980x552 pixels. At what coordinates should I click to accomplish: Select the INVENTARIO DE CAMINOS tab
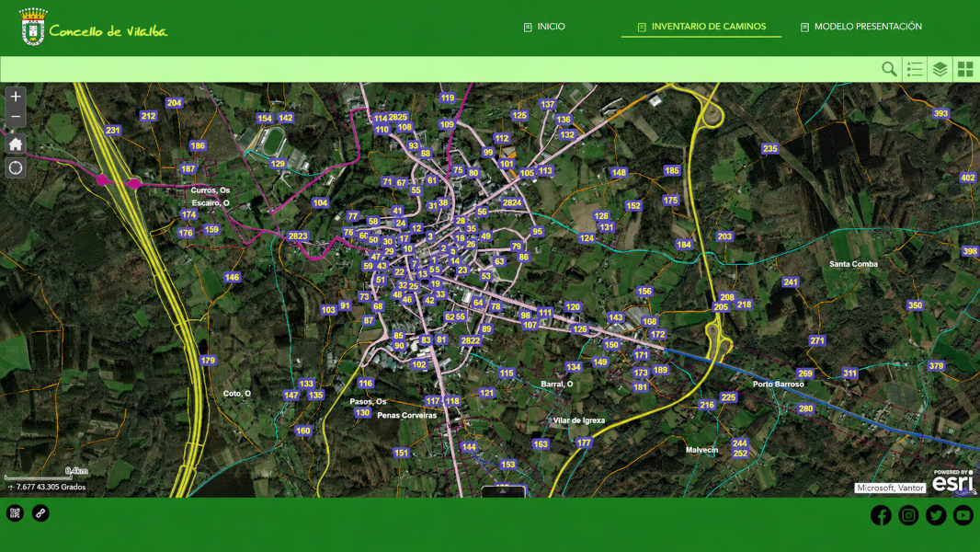[701, 27]
